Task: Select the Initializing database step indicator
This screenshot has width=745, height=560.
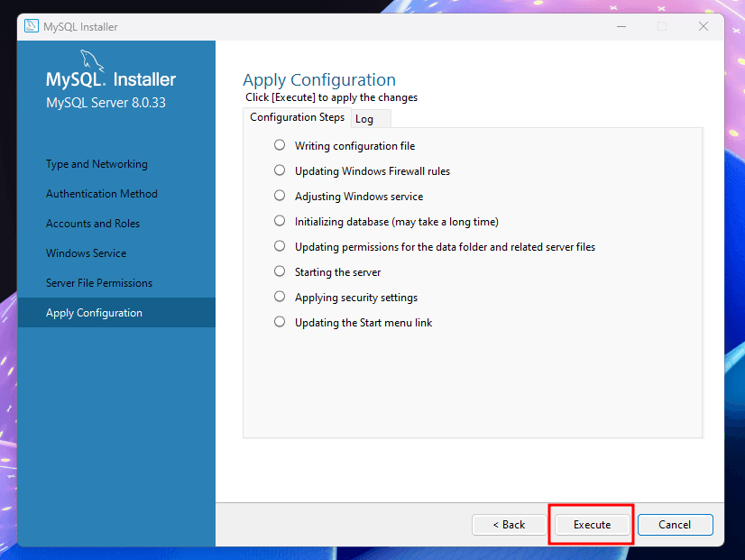Action: pos(280,220)
